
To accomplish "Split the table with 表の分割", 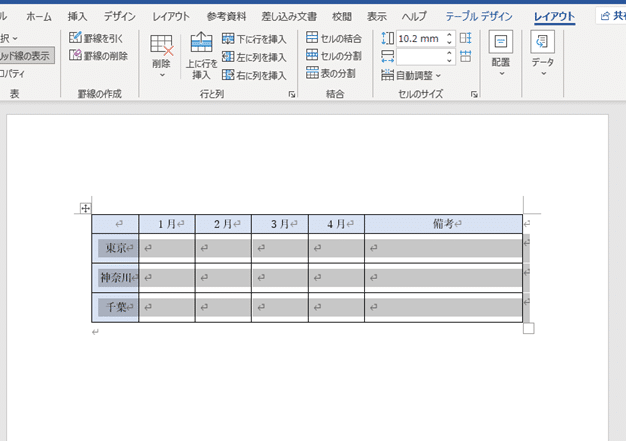I will click(x=334, y=73).
